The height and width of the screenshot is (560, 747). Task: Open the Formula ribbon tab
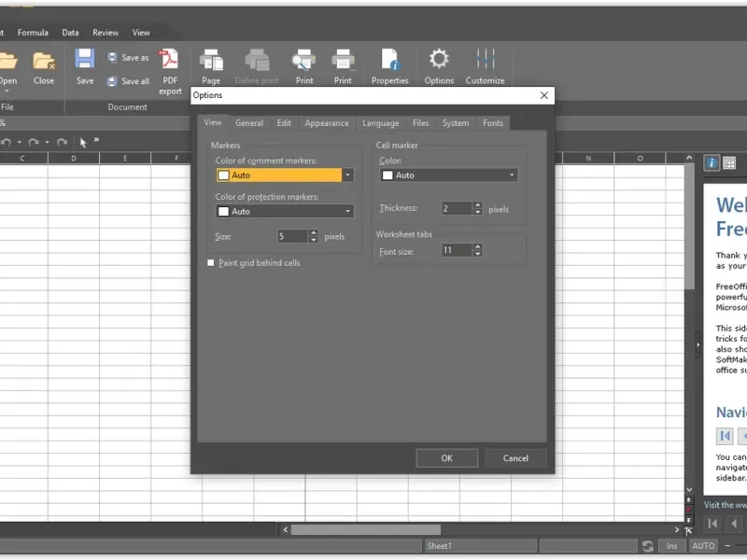pyautogui.click(x=33, y=33)
